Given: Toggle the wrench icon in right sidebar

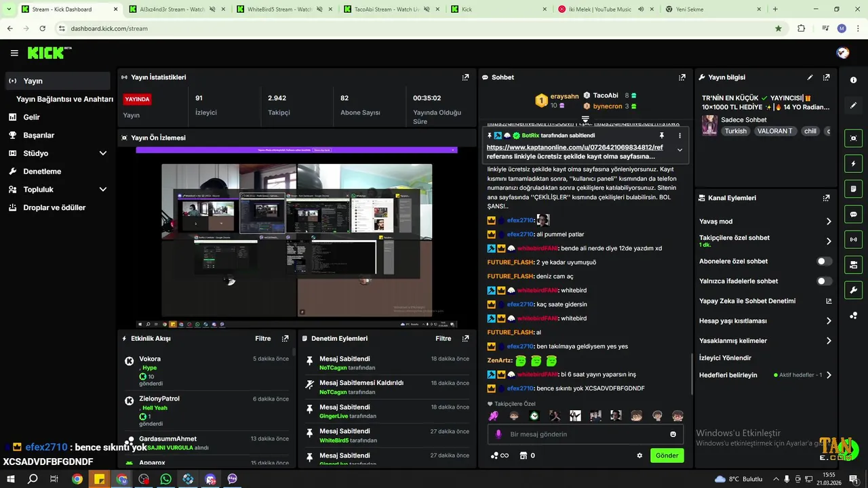Looking at the screenshot, I should coord(853,290).
